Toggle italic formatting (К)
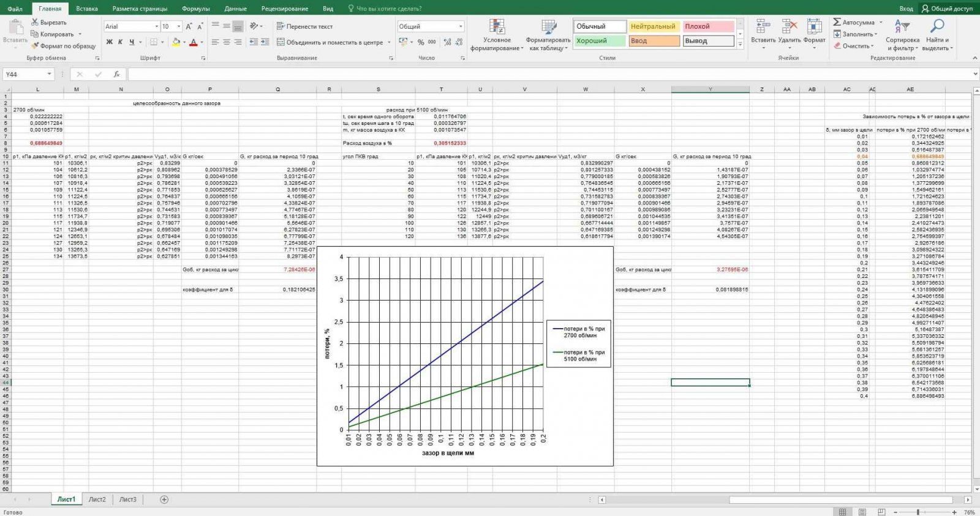This screenshot has width=980, height=516. pyautogui.click(x=121, y=42)
